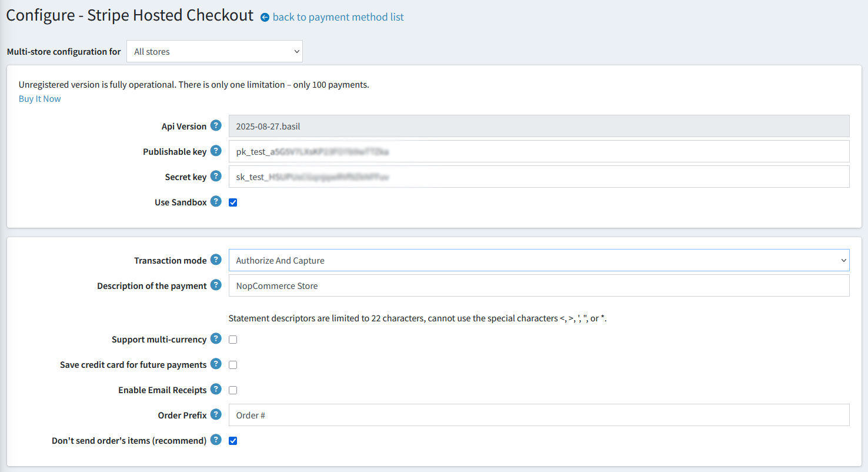Show help tooltip for Order Prefix
868x472 pixels.
[x=216, y=414]
